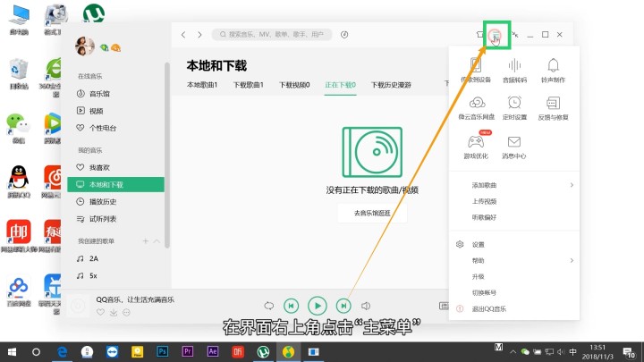Open Photoshop from the taskbar
This screenshot has height=362, width=644.
(162, 352)
